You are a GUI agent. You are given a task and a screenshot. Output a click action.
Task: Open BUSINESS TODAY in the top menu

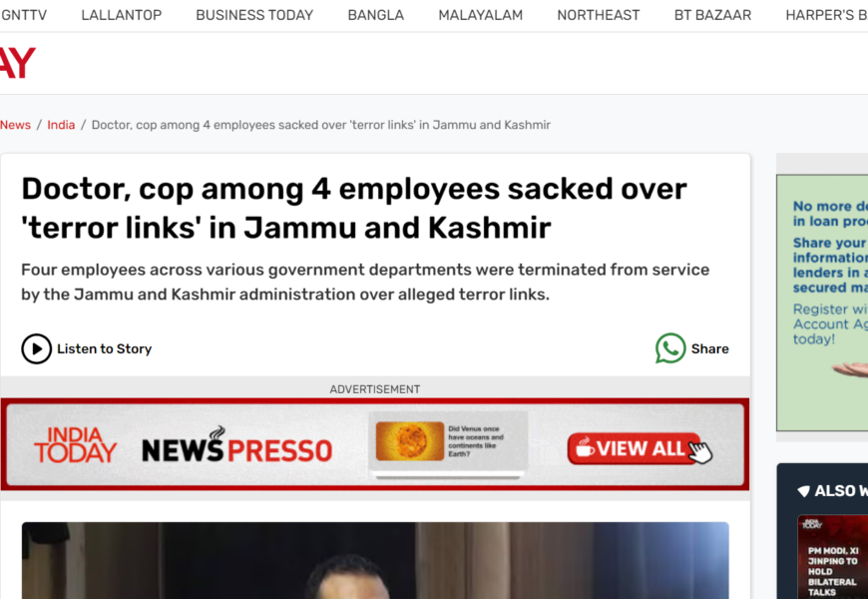click(x=254, y=15)
